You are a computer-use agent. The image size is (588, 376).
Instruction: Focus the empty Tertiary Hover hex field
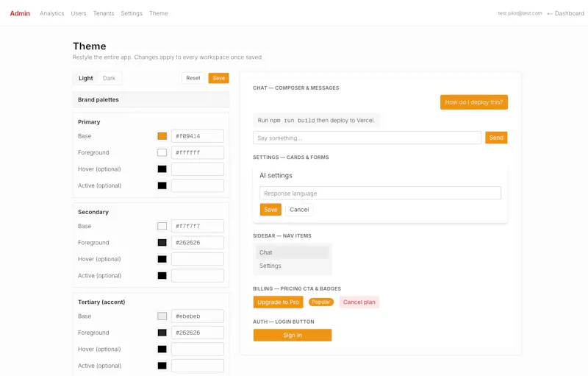tap(198, 349)
